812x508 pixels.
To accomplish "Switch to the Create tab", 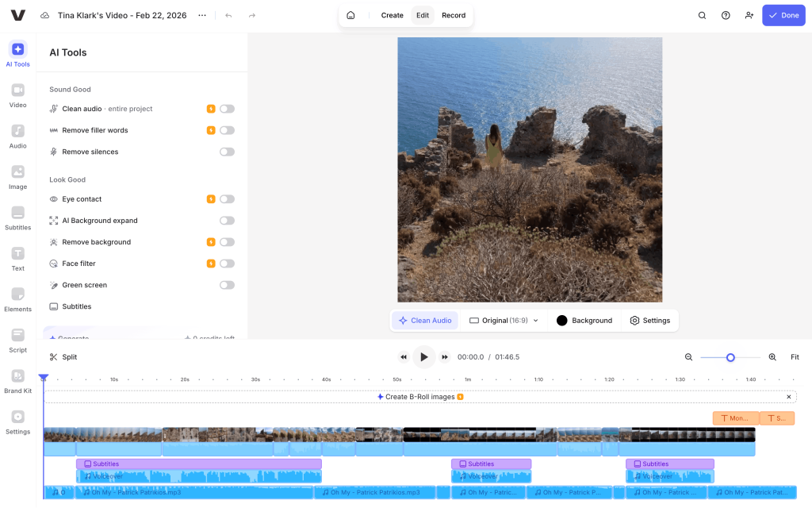I will [392, 15].
